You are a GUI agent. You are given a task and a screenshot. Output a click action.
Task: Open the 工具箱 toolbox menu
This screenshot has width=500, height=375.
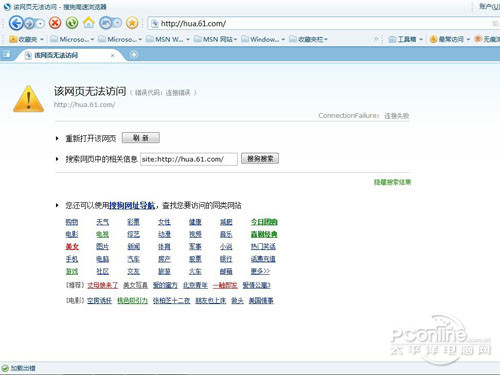(406, 39)
